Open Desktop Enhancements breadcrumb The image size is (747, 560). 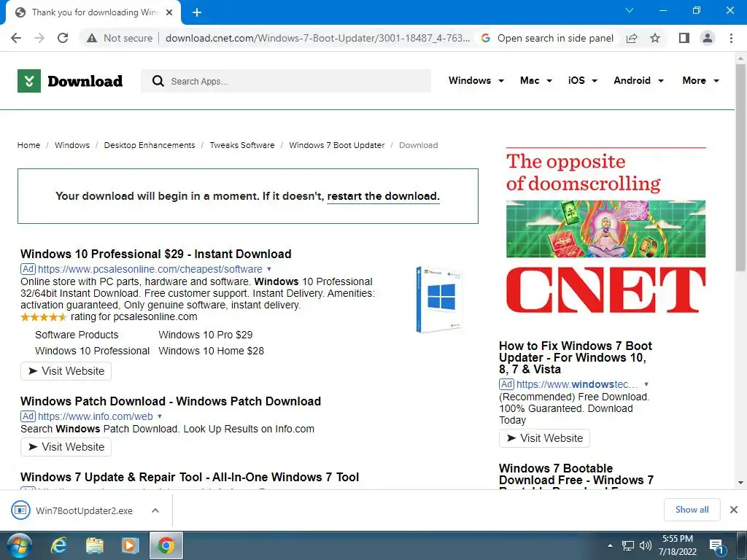tap(150, 145)
